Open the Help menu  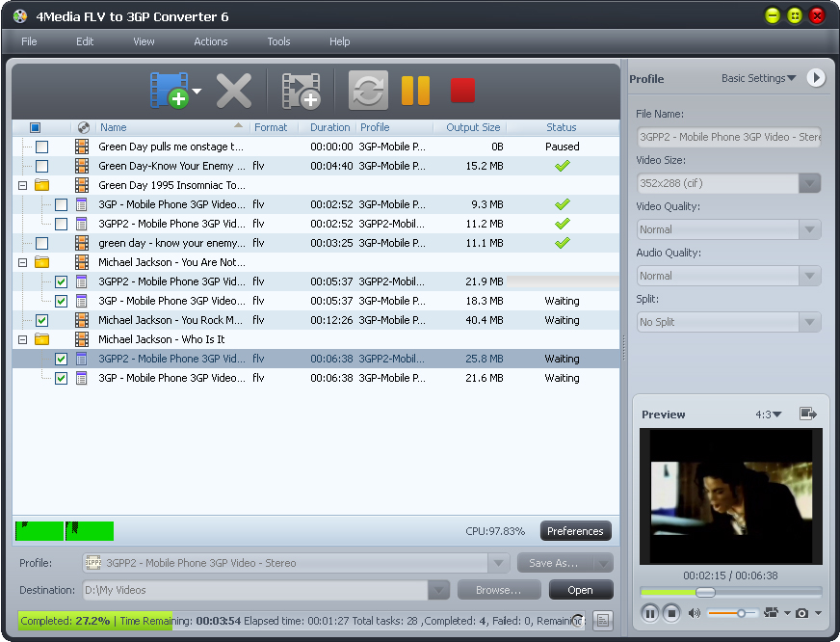339,41
